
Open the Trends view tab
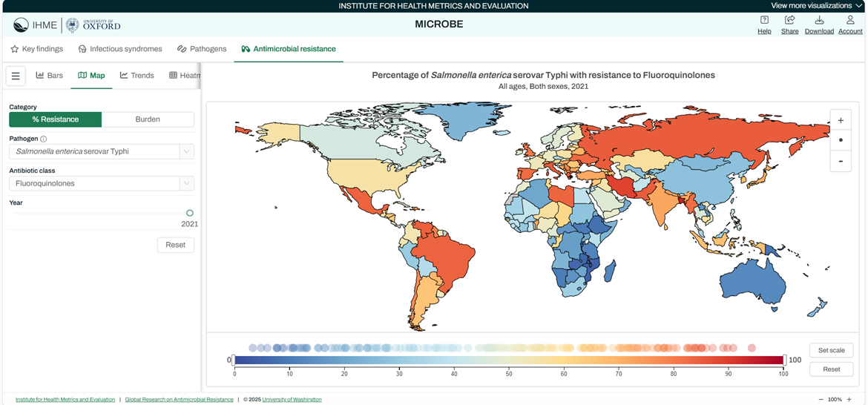pyautogui.click(x=137, y=76)
